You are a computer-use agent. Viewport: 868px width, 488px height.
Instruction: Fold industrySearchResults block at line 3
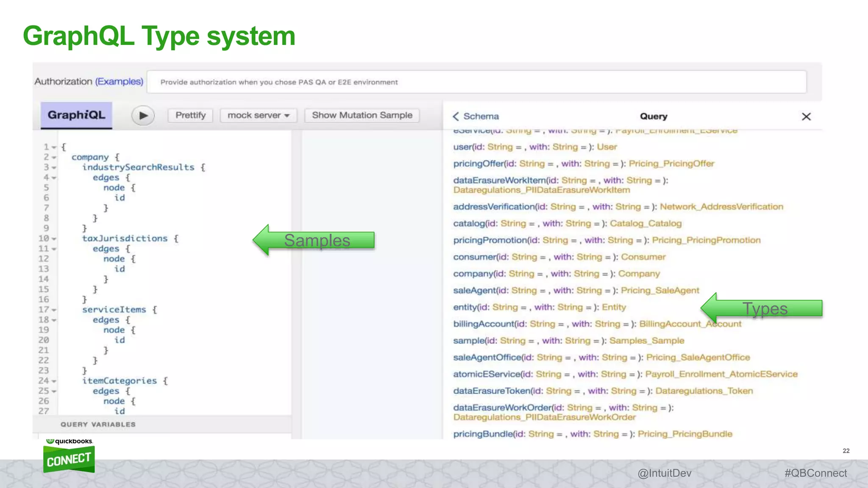point(54,168)
